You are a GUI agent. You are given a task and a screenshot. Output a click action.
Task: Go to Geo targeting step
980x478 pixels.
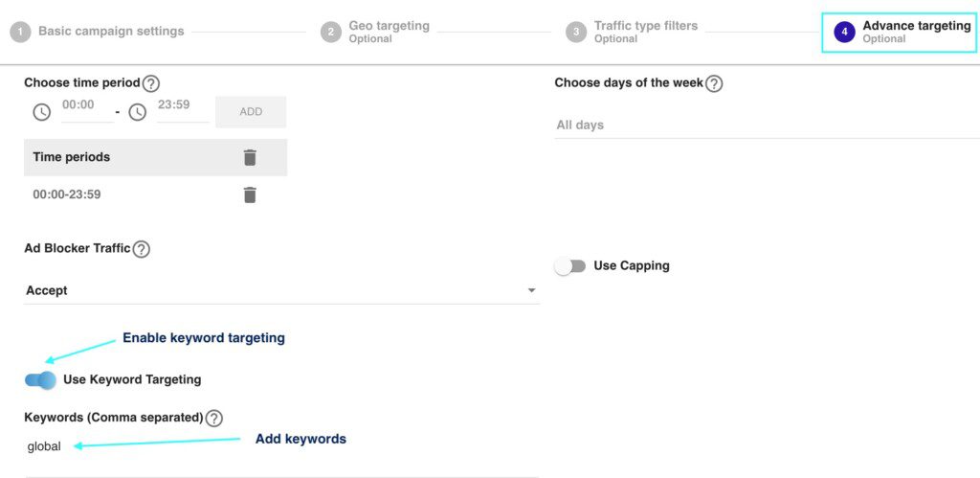pyautogui.click(x=375, y=32)
